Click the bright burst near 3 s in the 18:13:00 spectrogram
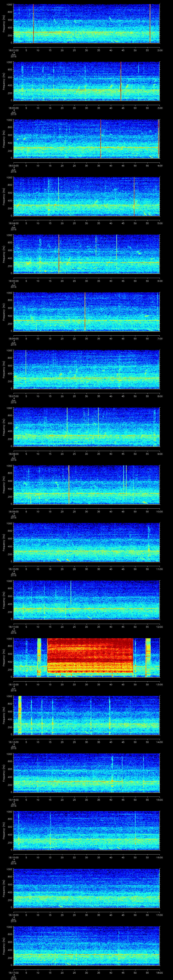 [x=20, y=715]
